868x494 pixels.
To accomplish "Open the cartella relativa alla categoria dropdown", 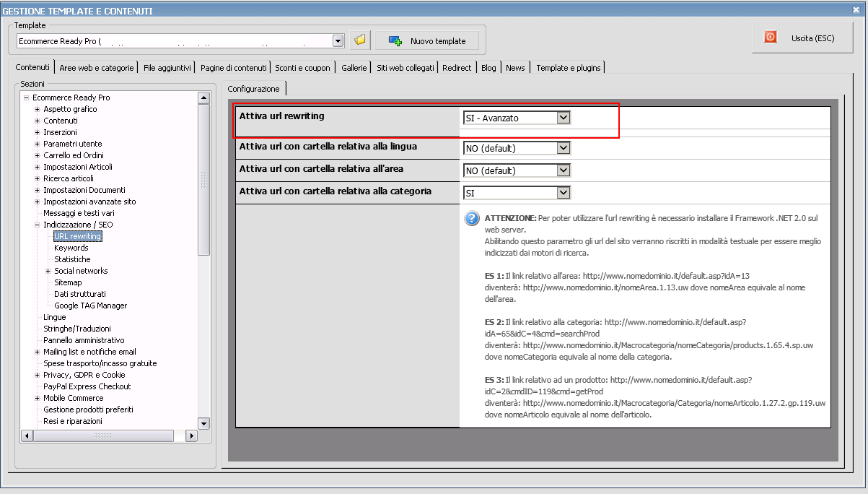I will click(564, 193).
